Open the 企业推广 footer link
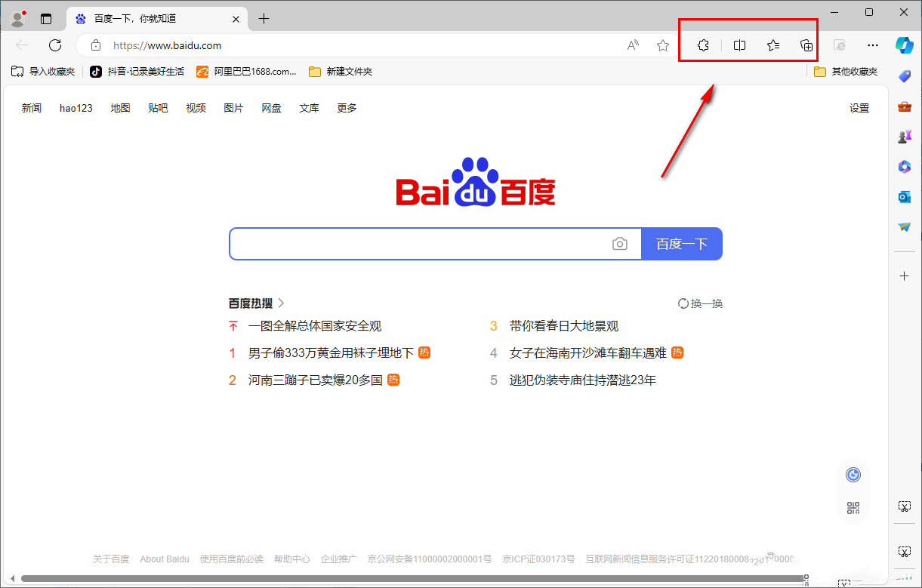Viewport: 922px width, 588px height. click(x=339, y=559)
